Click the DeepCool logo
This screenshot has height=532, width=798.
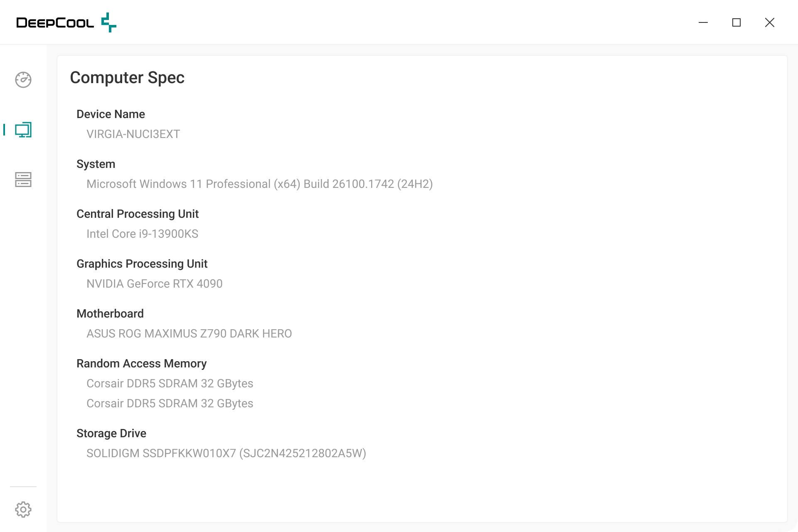pos(66,22)
